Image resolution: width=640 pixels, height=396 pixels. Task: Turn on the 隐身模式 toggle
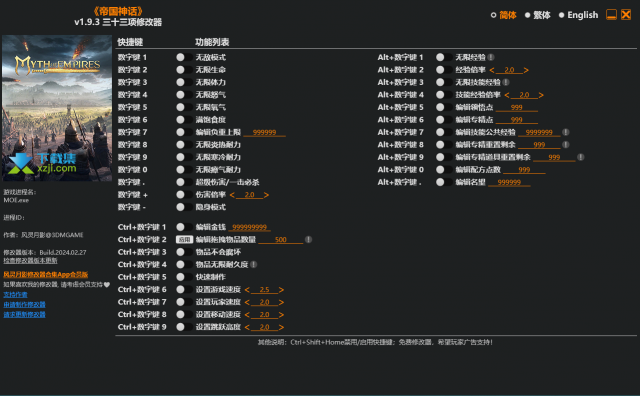point(184,207)
